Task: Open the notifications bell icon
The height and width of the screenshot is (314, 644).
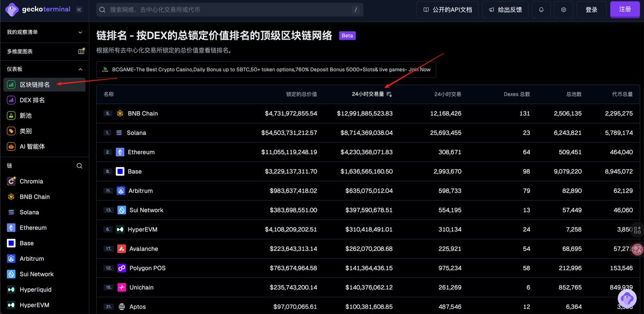Action: [541, 10]
